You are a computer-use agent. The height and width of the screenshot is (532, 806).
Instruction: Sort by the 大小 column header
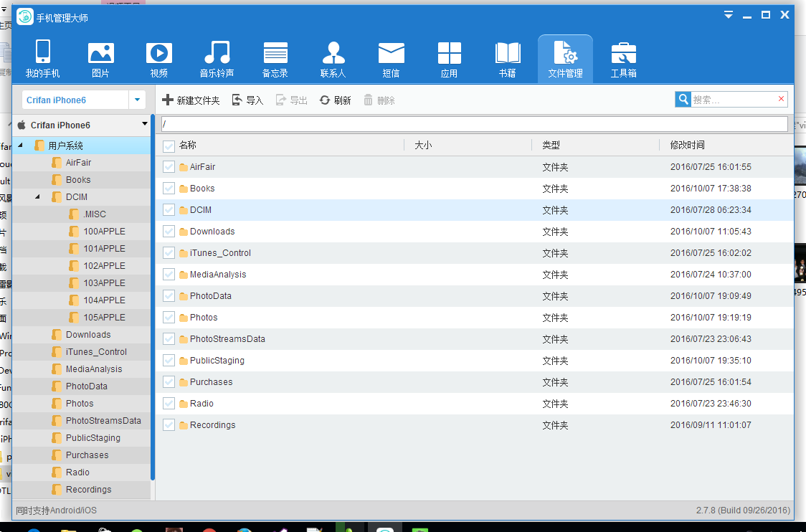click(x=423, y=145)
